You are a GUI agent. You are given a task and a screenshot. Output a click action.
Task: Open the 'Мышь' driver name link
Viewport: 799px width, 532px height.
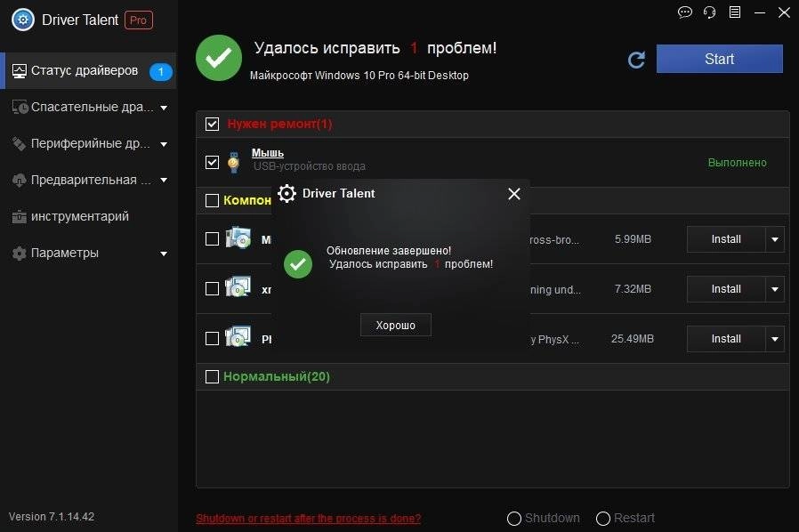click(268, 153)
